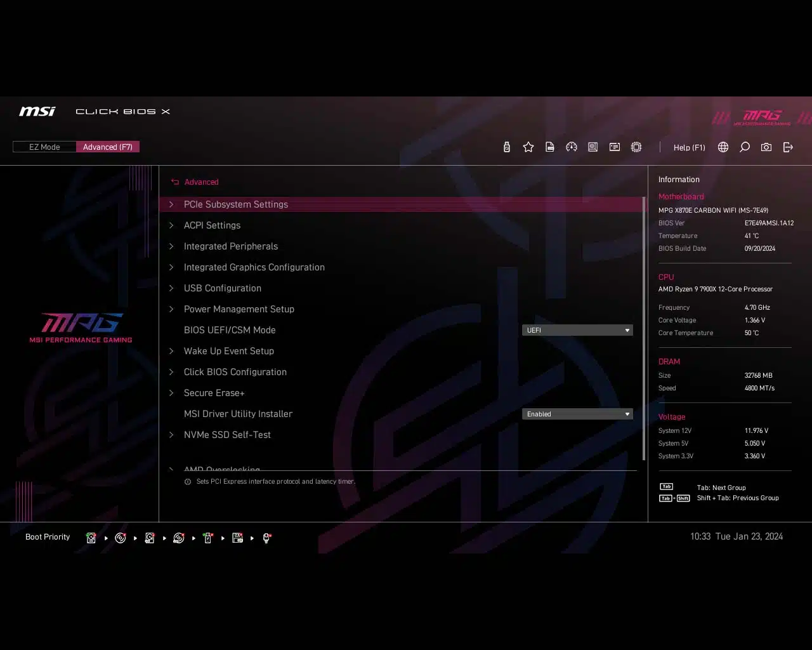
Task: Expand USB Configuration chevron
Action: coord(171,288)
